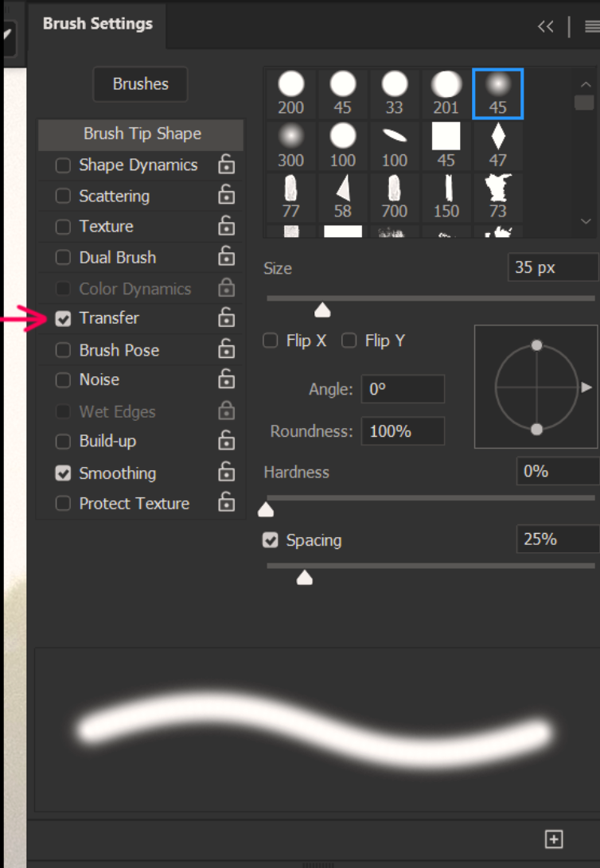This screenshot has width=600, height=868.
Task: Choose the square 45 brush tip
Action: click(x=446, y=143)
